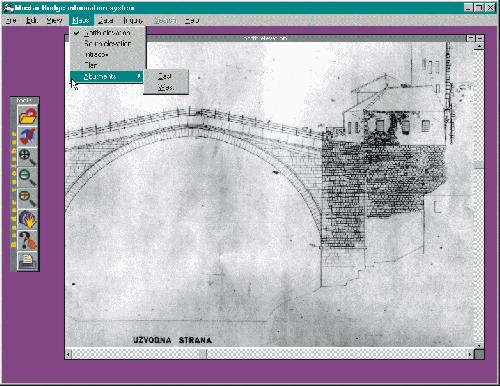Viewport: 500px width, 386px height.
Task: Click the vertical scrollbar up arrow
Action: pos(479,47)
